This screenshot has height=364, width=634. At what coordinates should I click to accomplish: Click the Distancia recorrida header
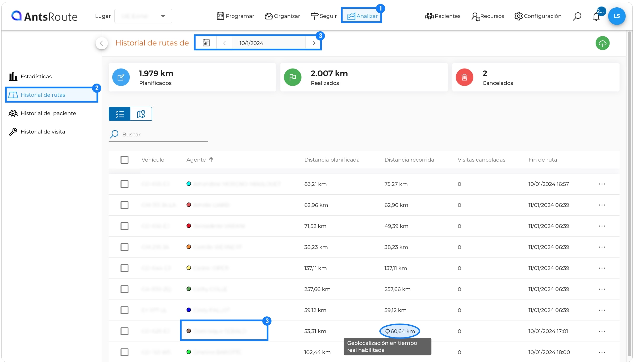(409, 160)
